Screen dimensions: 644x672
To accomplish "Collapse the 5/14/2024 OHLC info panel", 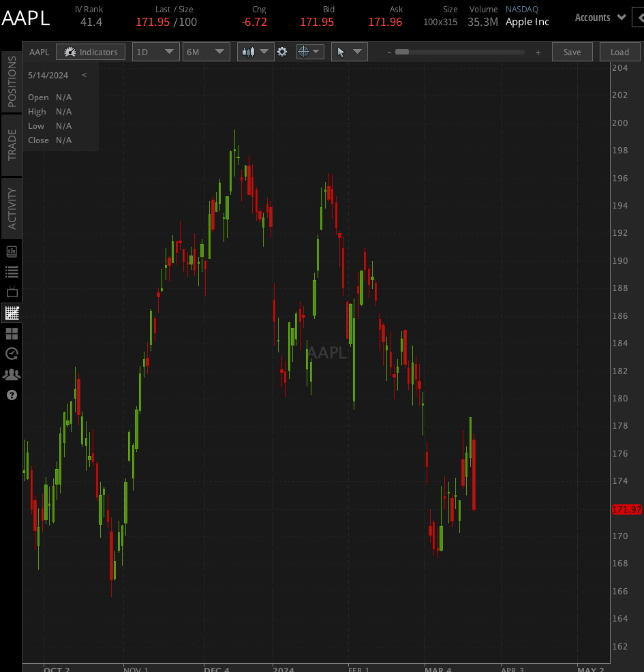I will click(85, 75).
